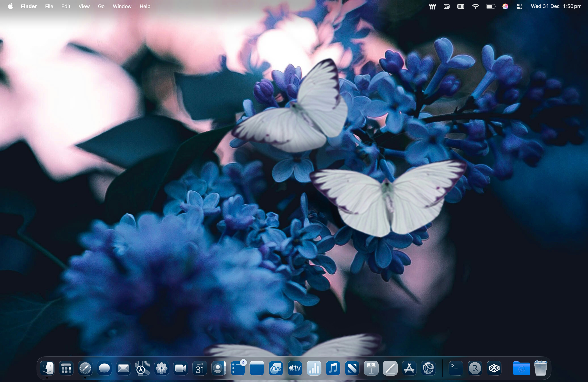Open the Apple TV app

(x=295, y=368)
